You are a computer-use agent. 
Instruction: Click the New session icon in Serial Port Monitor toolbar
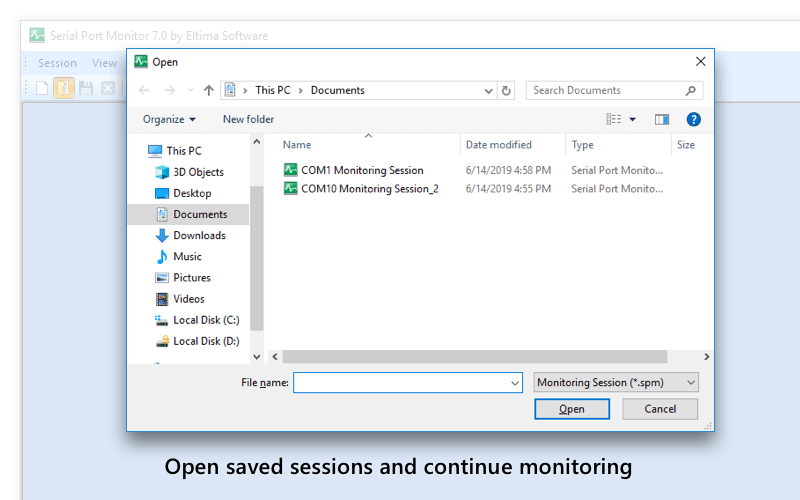click(x=42, y=88)
